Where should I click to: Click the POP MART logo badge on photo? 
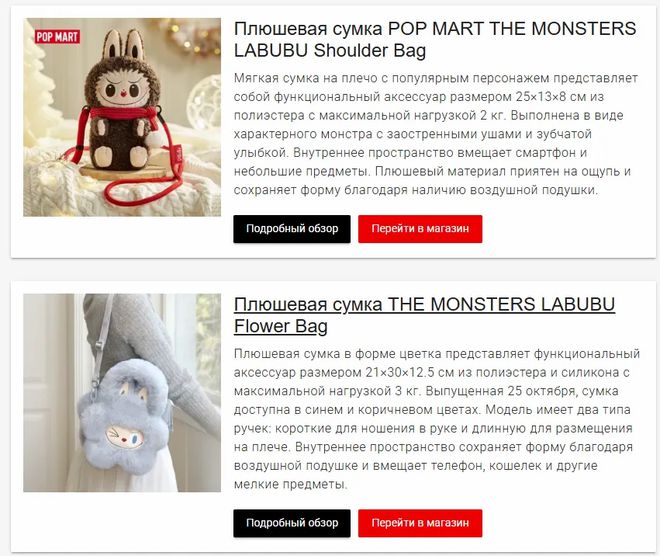57,37
